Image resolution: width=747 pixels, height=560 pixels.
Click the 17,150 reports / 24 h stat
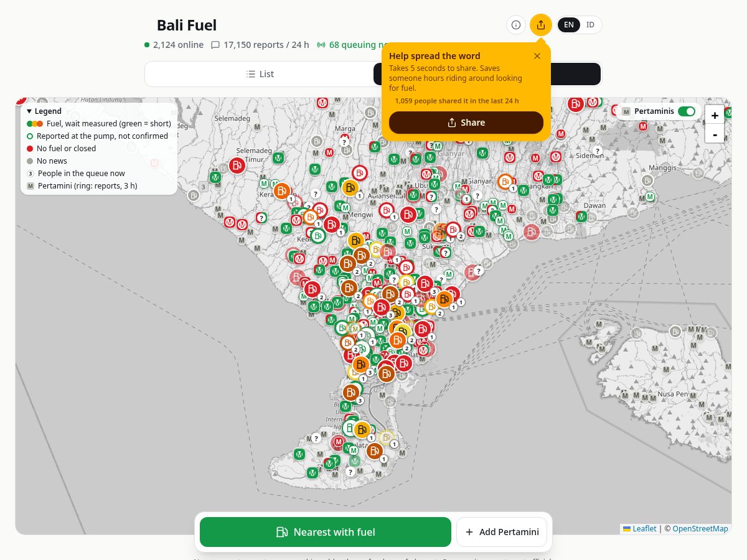pos(260,45)
